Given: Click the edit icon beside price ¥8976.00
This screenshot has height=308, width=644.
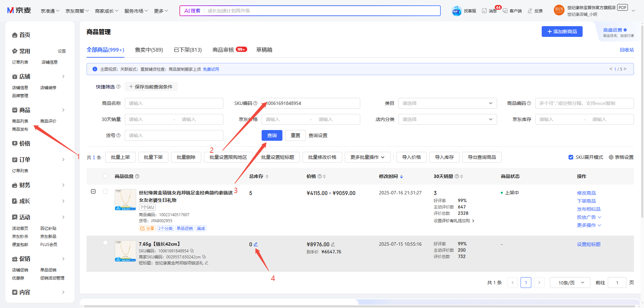Looking at the screenshot, I should coord(333,245).
